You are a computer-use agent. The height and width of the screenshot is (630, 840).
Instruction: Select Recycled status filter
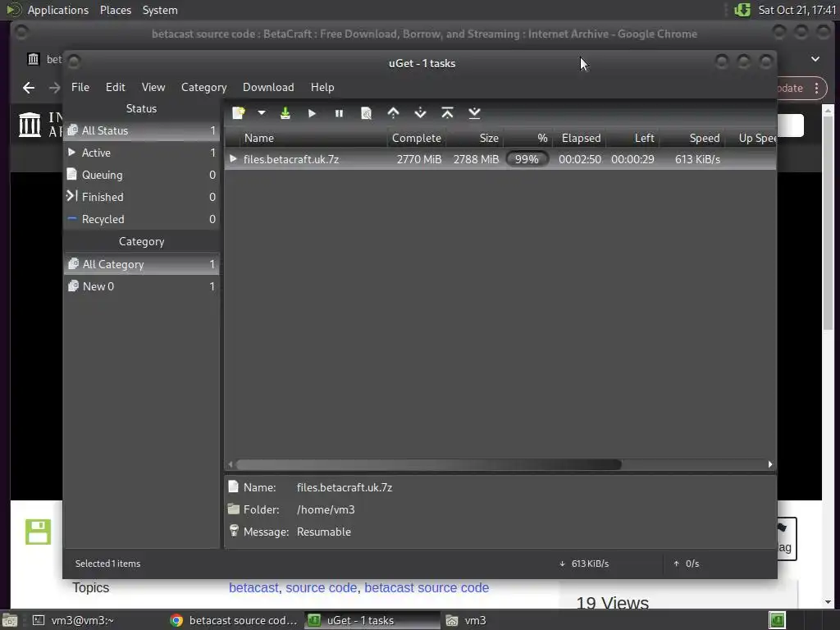click(141, 219)
